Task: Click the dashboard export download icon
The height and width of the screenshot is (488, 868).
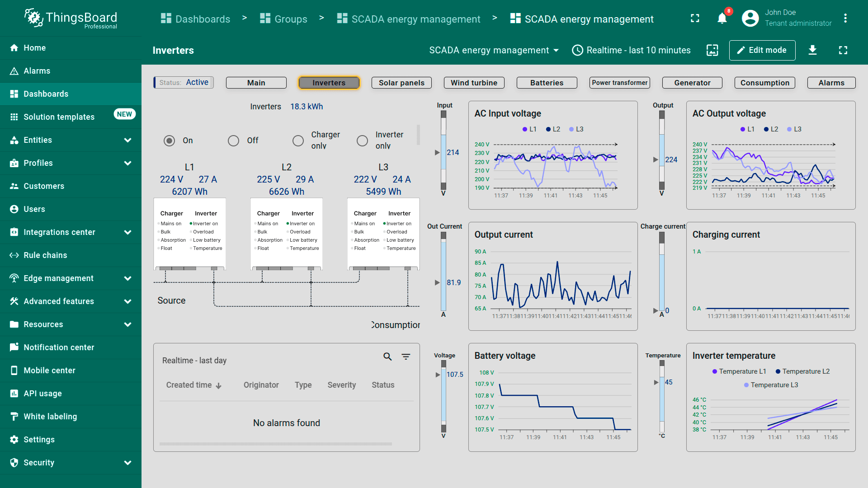Action: (x=812, y=50)
